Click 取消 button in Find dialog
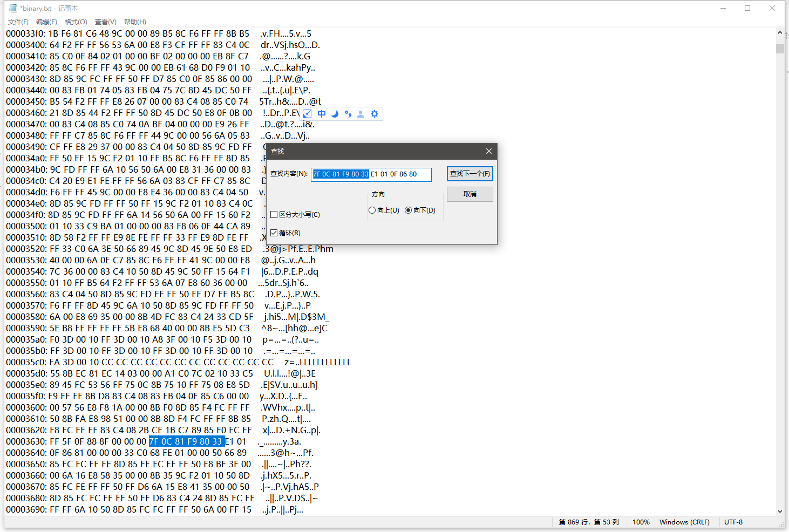789x532 pixels. 470,194
